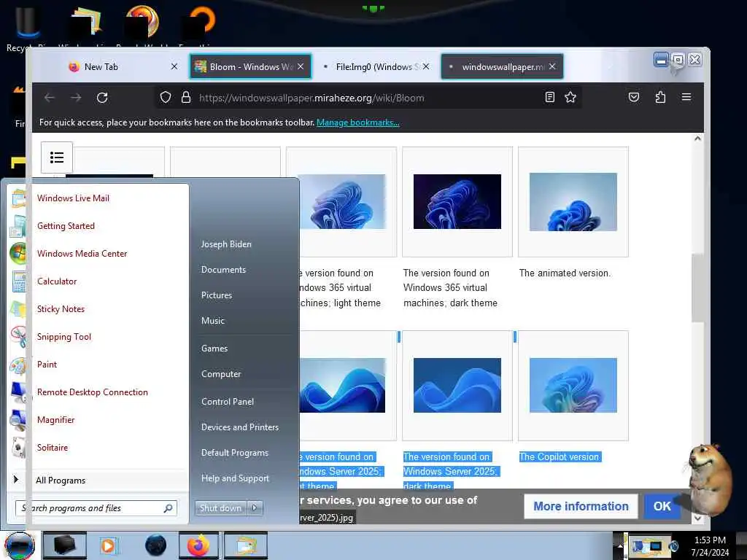Launch media player taskbar icon
This screenshot has width=747, height=560.
(108, 545)
